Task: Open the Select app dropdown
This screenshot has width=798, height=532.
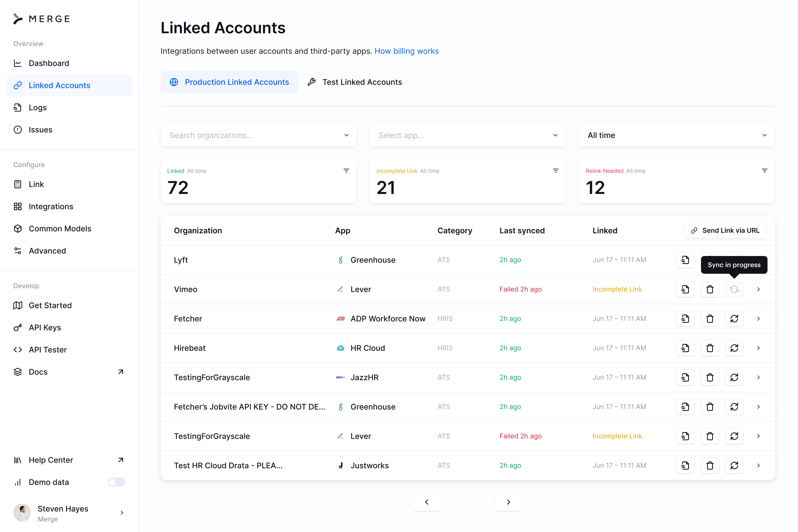Action: point(468,135)
